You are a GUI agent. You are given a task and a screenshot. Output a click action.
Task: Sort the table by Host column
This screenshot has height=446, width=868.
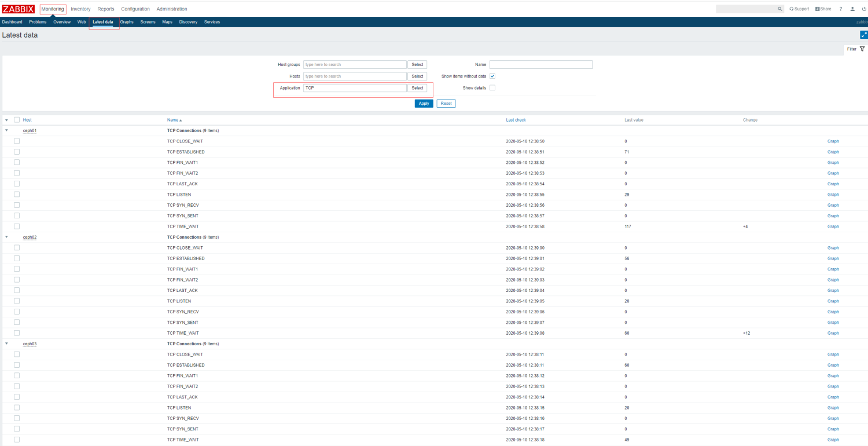pyautogui.click(x=27, y=120)
